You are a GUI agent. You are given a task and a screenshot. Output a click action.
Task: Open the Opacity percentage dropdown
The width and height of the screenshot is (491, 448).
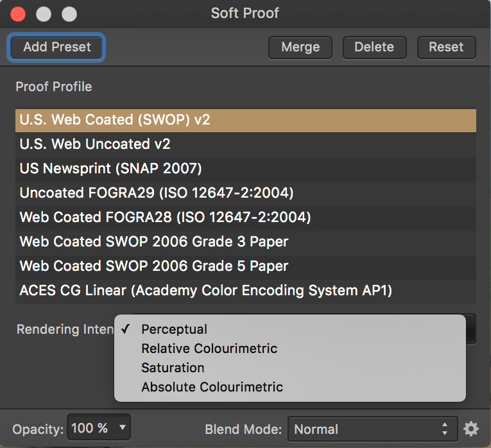pyautogui.click(x=98, y=428)
